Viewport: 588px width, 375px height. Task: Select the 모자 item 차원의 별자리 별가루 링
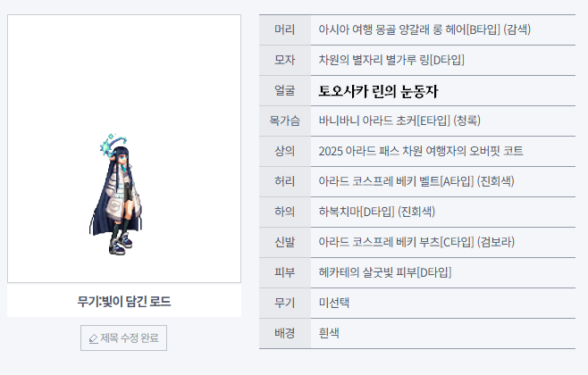tap(391, 60)
